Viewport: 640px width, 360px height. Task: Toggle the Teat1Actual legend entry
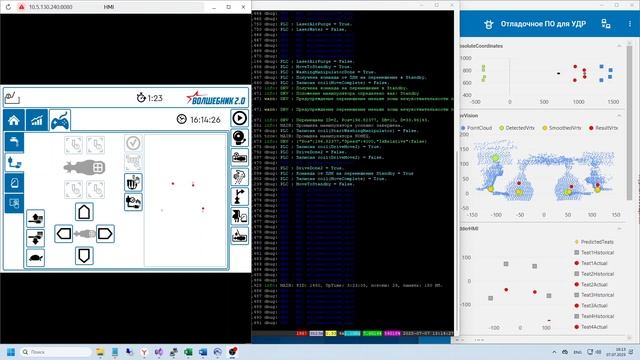[591, 263]
